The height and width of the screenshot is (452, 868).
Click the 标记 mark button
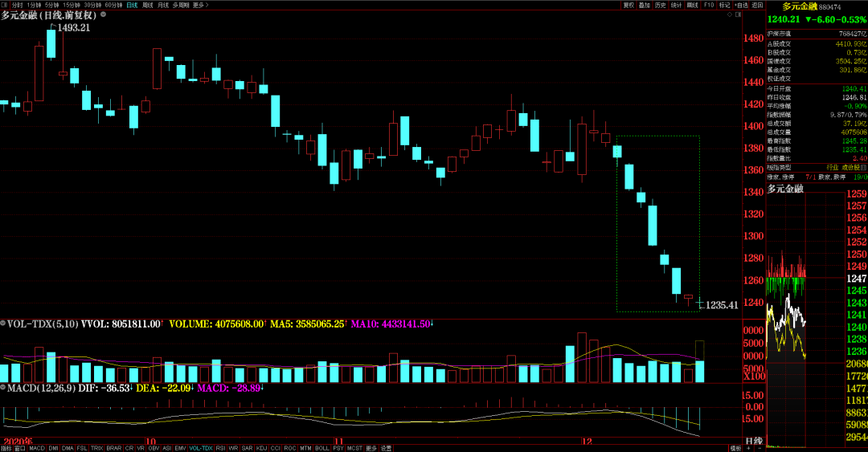(725, 5)
